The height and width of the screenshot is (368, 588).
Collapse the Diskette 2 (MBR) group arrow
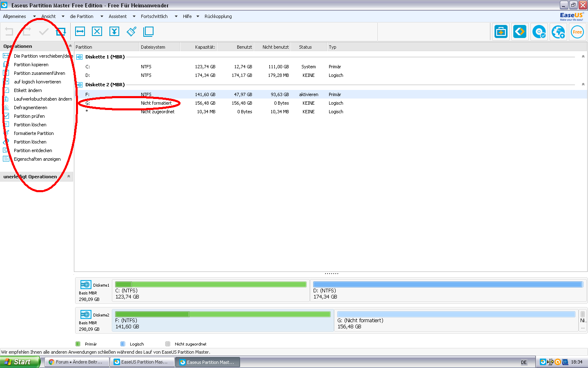583,84
